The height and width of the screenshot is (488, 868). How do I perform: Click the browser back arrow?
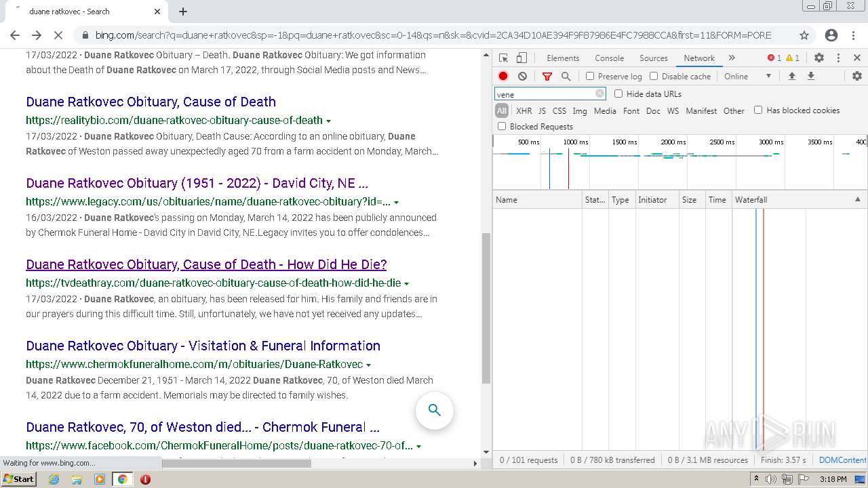15,35
